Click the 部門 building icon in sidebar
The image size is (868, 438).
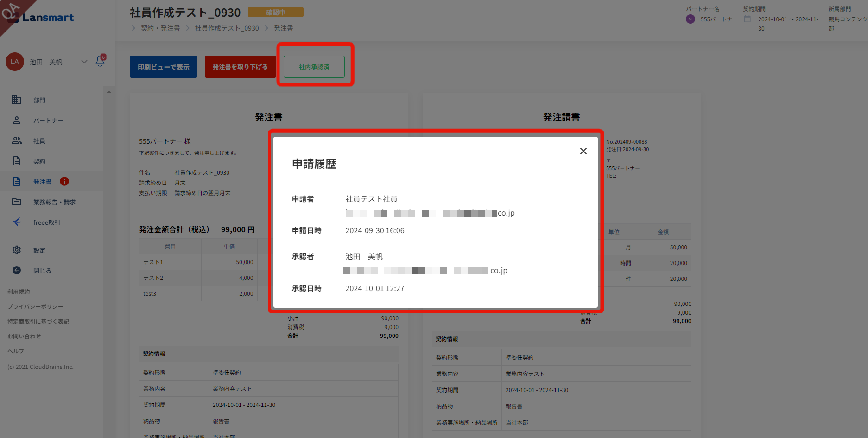[x=17, y=100]
